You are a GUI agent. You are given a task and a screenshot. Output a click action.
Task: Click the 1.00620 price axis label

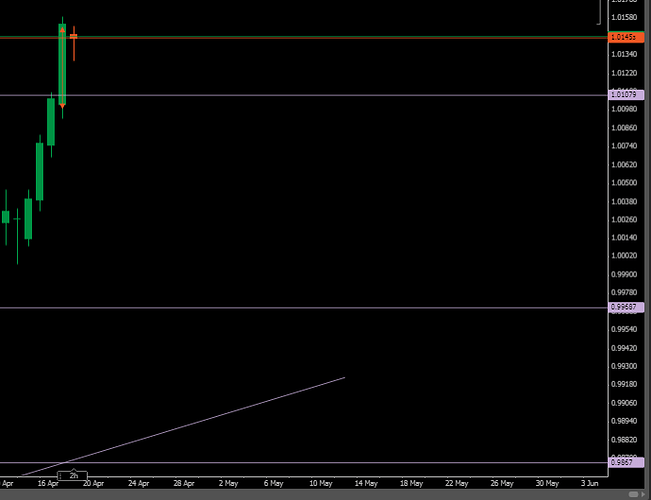(624, 164)
